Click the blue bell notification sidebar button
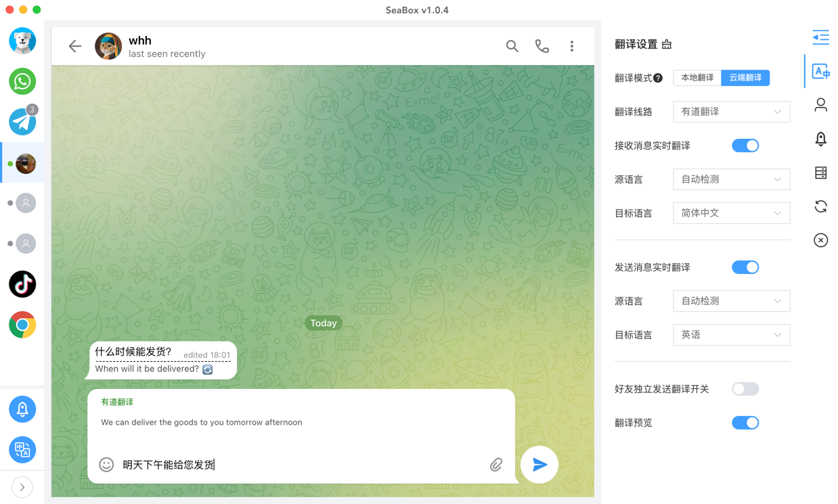The width and height of the screenshot is (838, 504). click(x=22, y=409)
